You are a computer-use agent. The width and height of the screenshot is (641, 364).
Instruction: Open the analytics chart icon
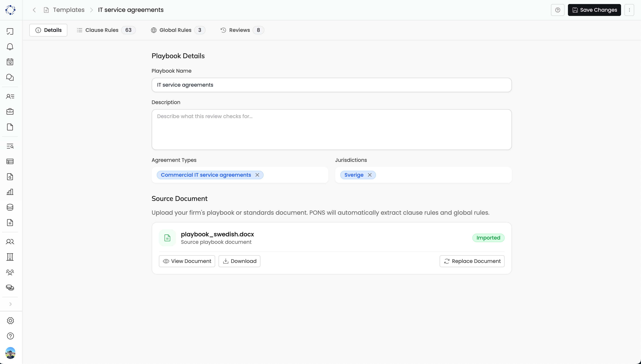10,192
